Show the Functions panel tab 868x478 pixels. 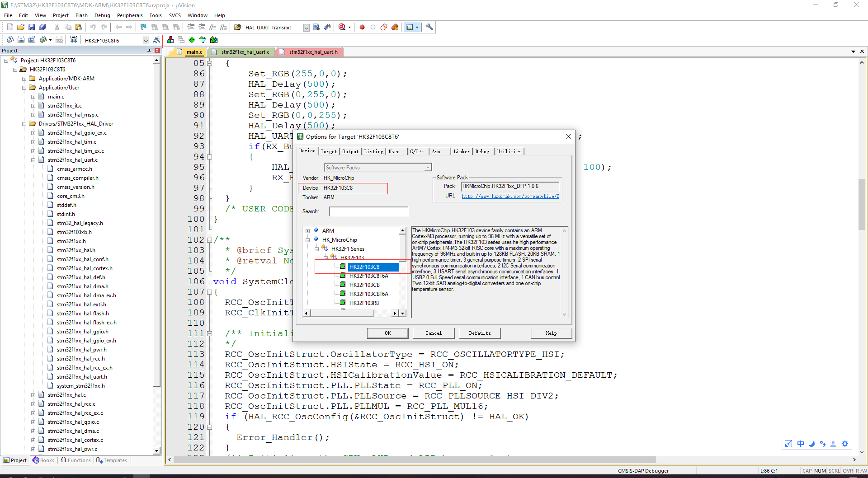(x=76, y=460)
